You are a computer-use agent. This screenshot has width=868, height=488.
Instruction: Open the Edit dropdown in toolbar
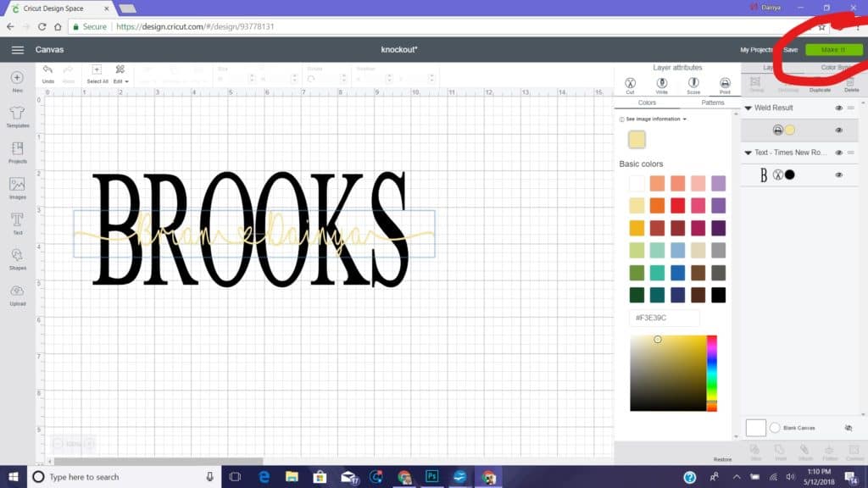coord(120,73)
